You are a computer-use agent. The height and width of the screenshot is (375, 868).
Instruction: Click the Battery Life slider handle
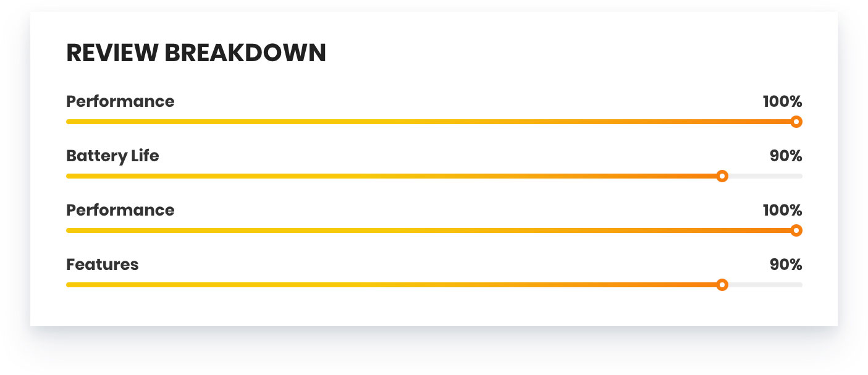point(722,176)
